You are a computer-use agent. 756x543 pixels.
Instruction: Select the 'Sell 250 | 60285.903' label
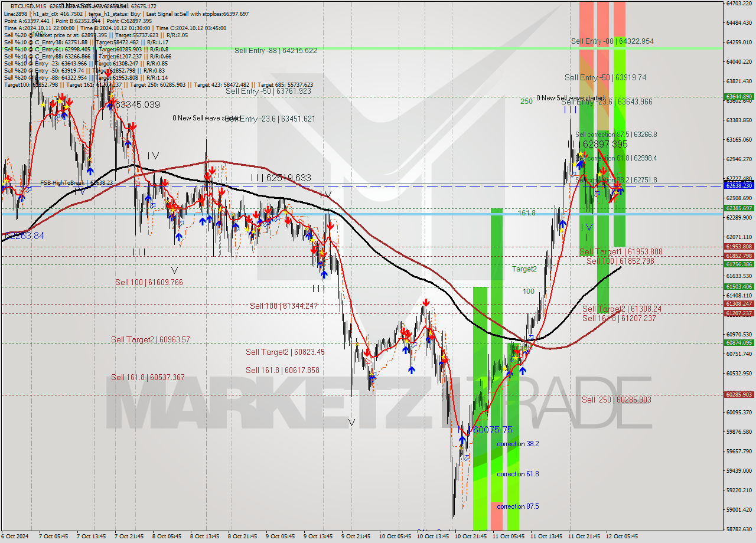click(x=617, y=400)
